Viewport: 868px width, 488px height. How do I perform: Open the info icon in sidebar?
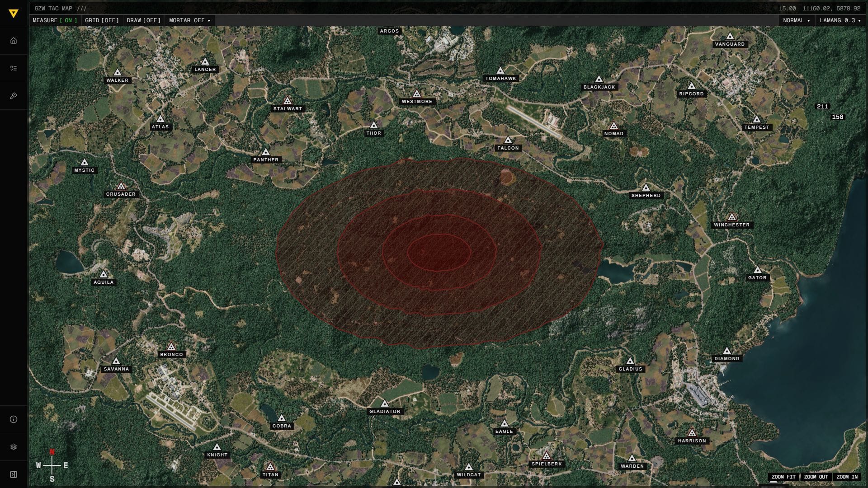tap(14, 419)
